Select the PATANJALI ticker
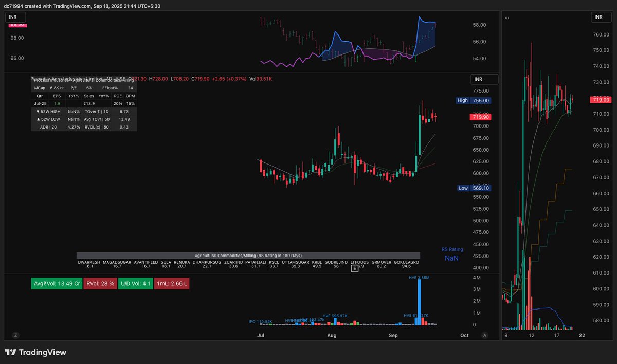 [256, 262]
